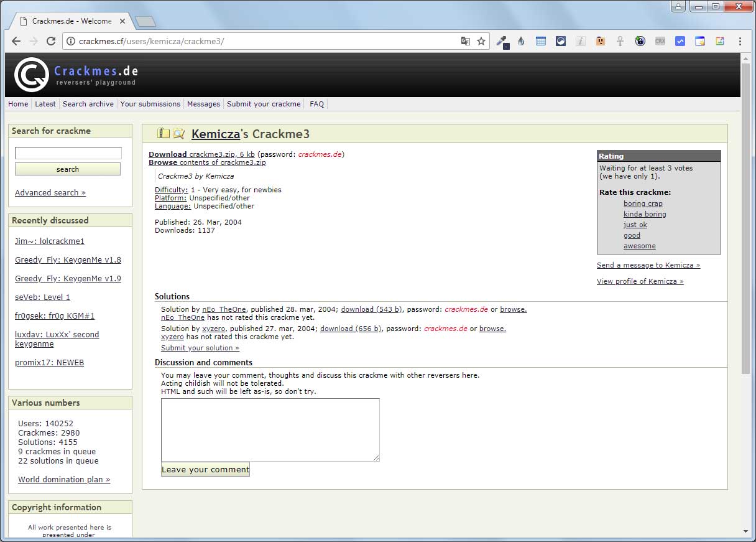Reload the page with the refresh button
Image resolution: width=756 pixels, height=542 pixels.
tap(51, 41)
